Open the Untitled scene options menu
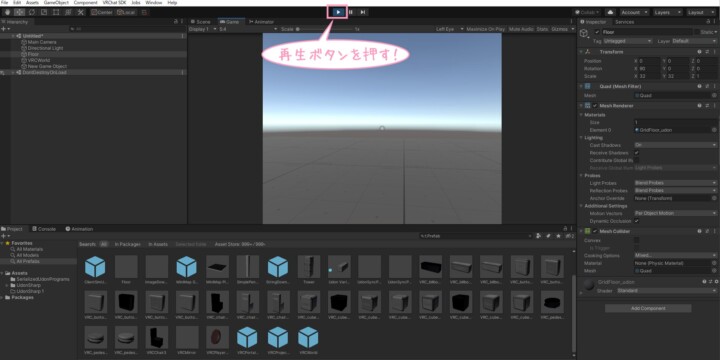 pyautogui.click(x=183, y=36)
